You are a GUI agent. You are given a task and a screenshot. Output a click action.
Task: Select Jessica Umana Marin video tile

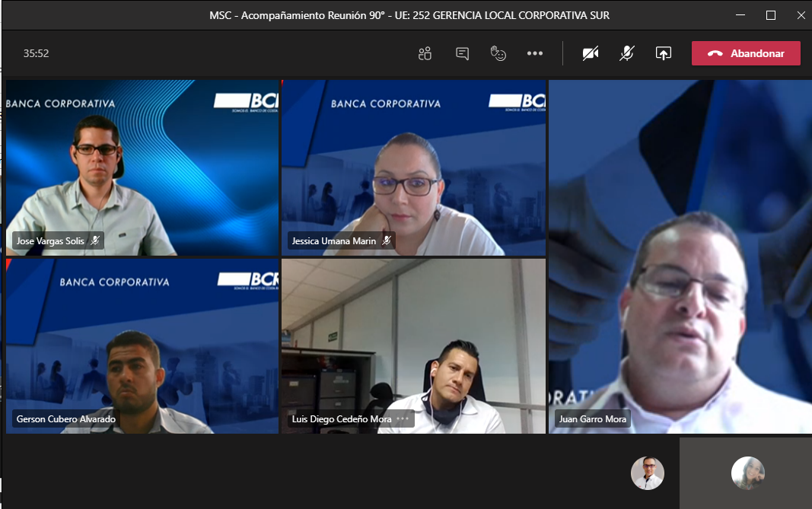(413, 167)
